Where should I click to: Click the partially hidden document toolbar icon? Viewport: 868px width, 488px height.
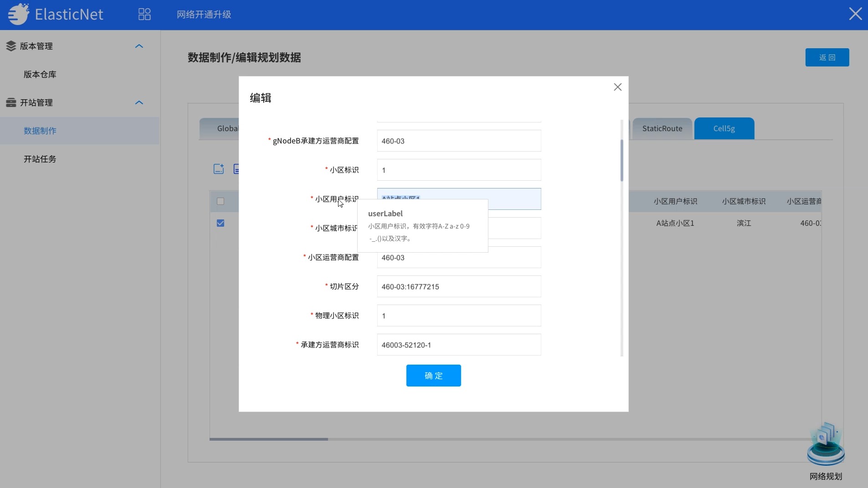pos(236,169)
